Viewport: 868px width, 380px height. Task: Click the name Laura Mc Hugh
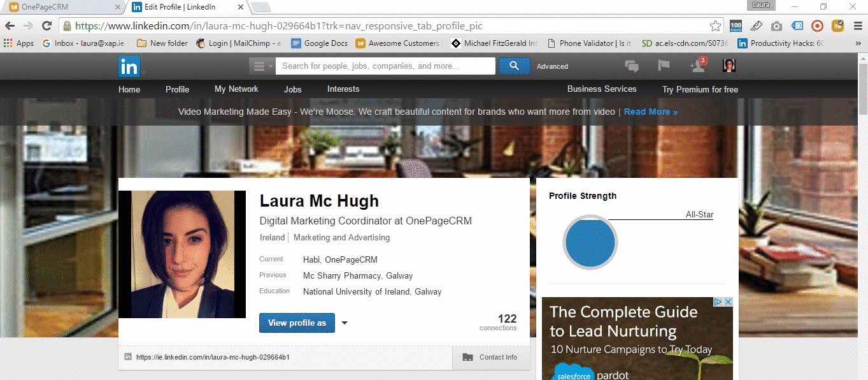pyautogui.click(x=319, y=201)
